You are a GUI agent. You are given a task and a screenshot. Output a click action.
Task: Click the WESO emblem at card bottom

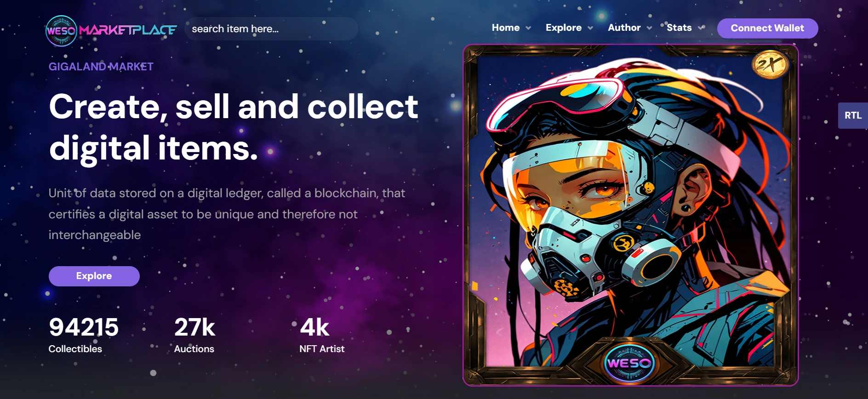[x=629, y=363]
